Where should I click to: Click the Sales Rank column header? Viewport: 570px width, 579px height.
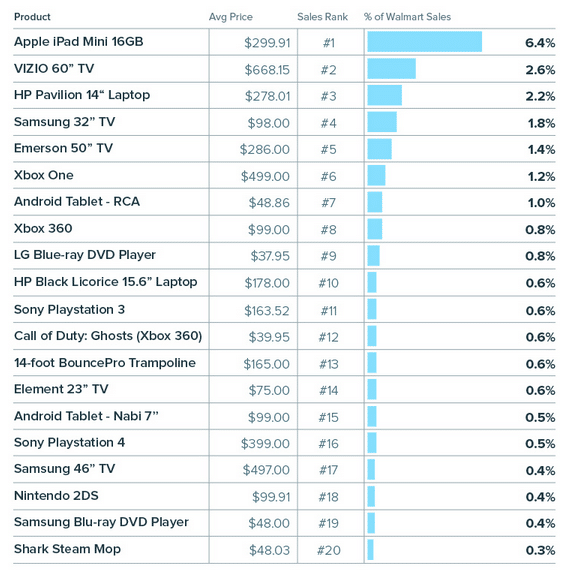[322, 17]
